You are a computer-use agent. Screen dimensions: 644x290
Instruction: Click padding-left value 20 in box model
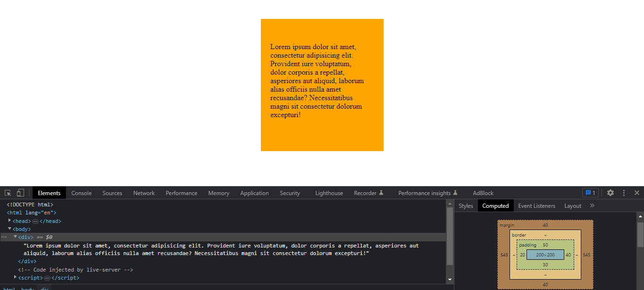[522, 255]
